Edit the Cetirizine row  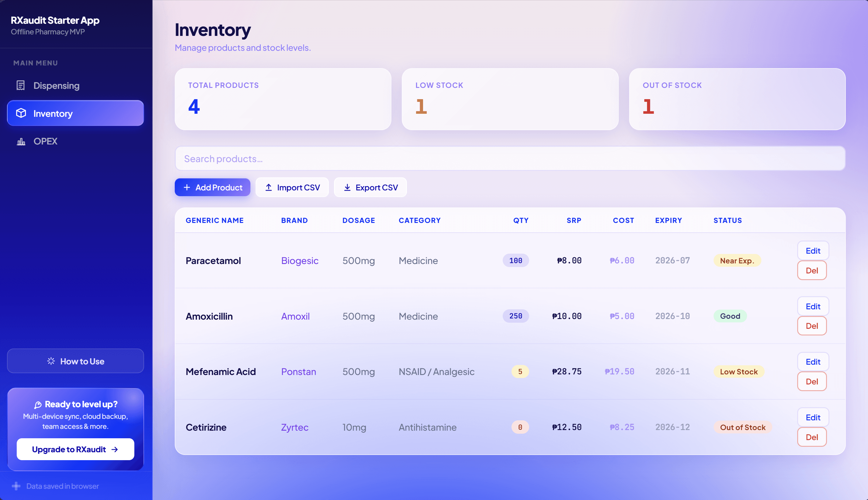coord(813,418)
